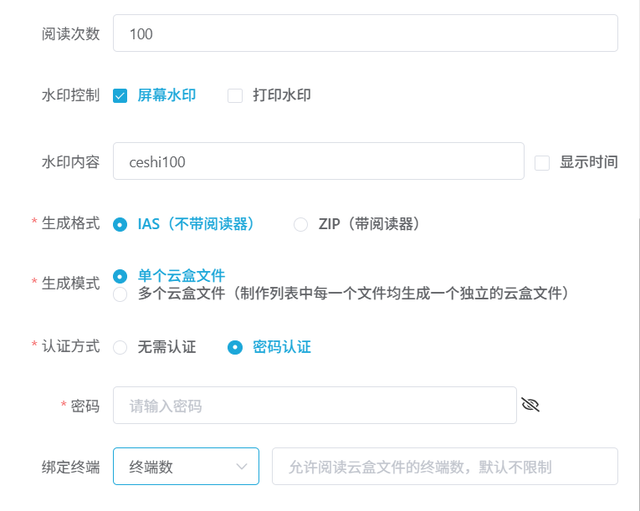Check the 显示时间 checkbox

tap(543, 162)
